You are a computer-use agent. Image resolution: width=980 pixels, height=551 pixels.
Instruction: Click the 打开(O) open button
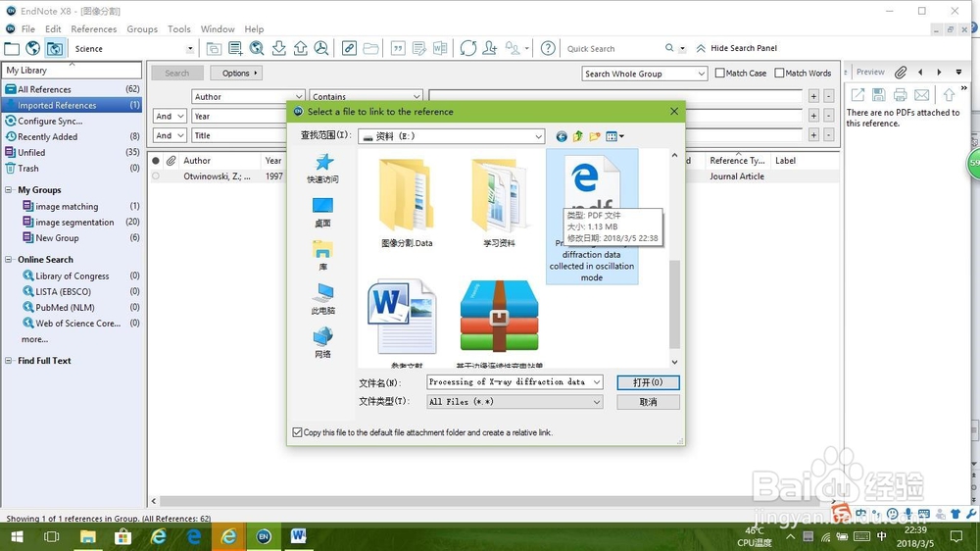[x=648, y=382]
